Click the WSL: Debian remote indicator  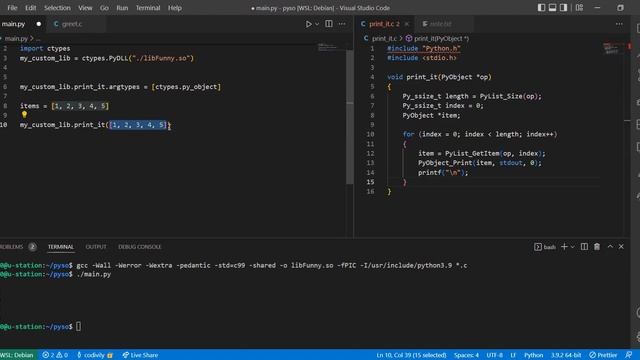tap(18, 355)
